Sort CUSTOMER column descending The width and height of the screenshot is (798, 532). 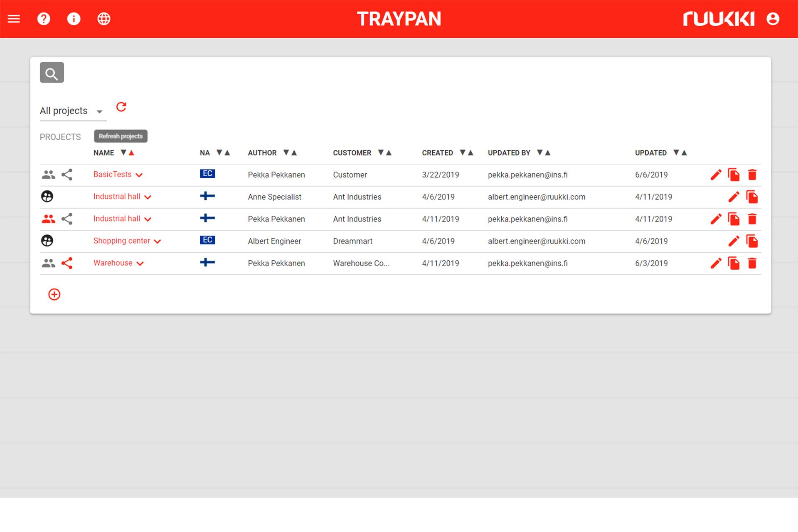(381, 153)
